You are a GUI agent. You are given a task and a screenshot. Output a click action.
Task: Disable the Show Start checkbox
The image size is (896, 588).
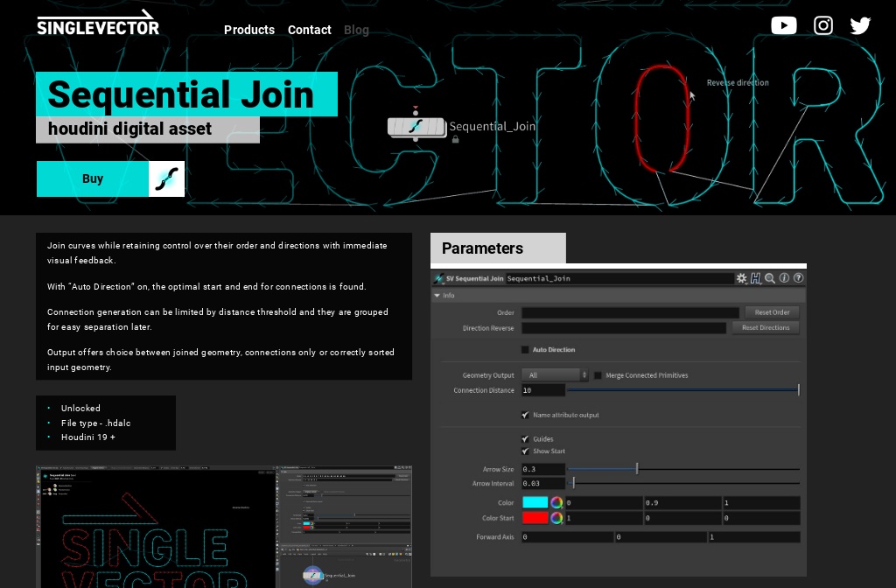tap(525, 451)
